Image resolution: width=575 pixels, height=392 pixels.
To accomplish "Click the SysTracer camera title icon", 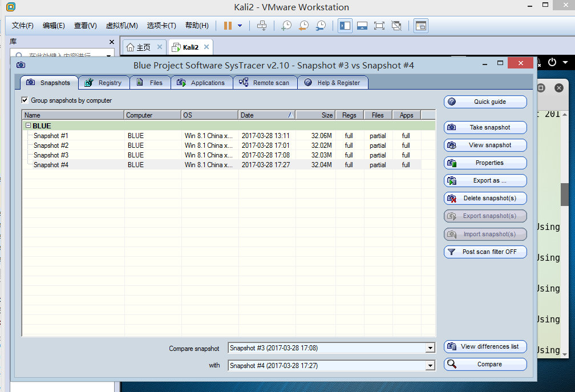I will pos(21,65).
